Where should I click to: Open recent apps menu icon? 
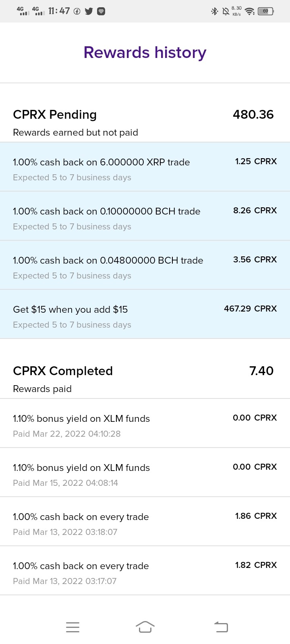[x=72, y=627]
